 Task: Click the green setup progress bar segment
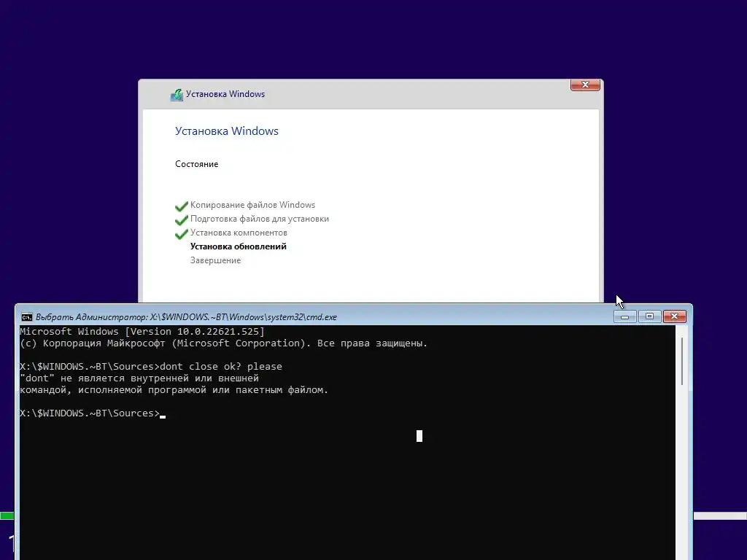(7, 516)
